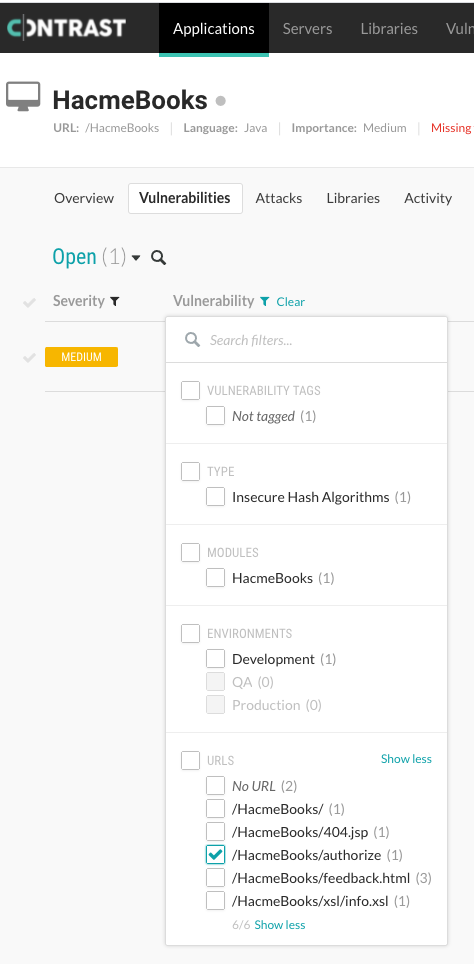Check the Environments group checkbox
The width and height of the screenshot is (474, 964).
click(191, 633)
